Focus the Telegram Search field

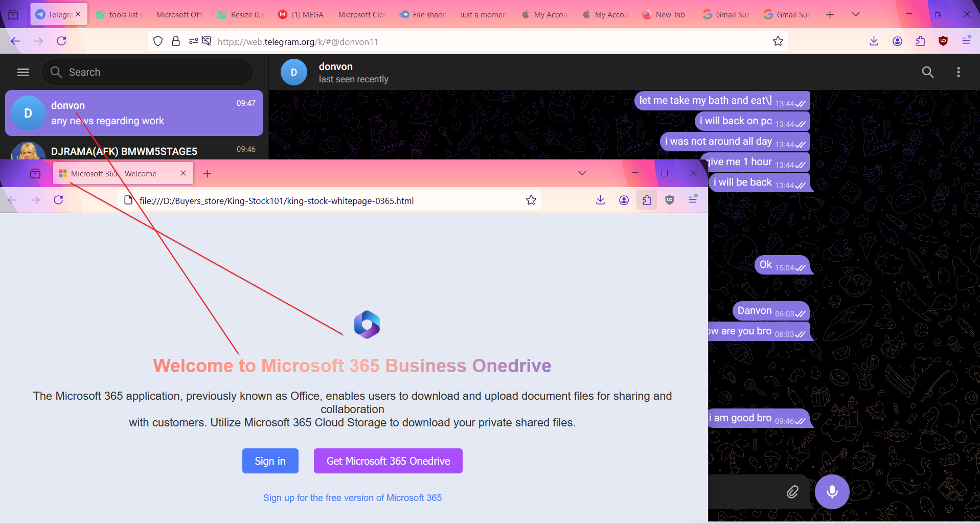coord(147,72)
